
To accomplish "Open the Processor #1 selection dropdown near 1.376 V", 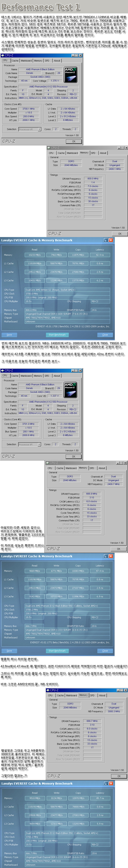I will 30,129.
